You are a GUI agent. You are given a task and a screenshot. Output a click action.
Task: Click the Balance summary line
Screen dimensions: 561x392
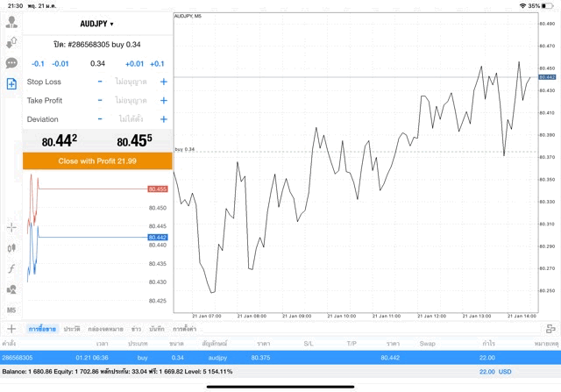coord(117,372)
